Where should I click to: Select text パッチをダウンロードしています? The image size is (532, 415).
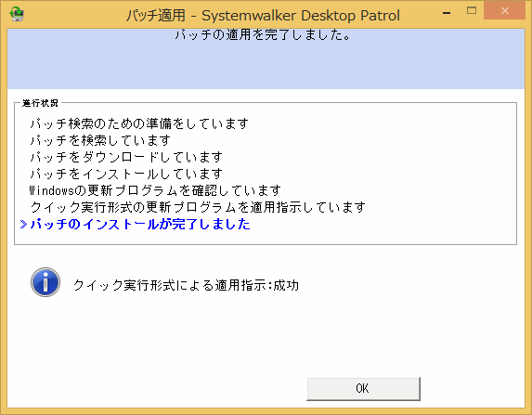tap(126, 157)
